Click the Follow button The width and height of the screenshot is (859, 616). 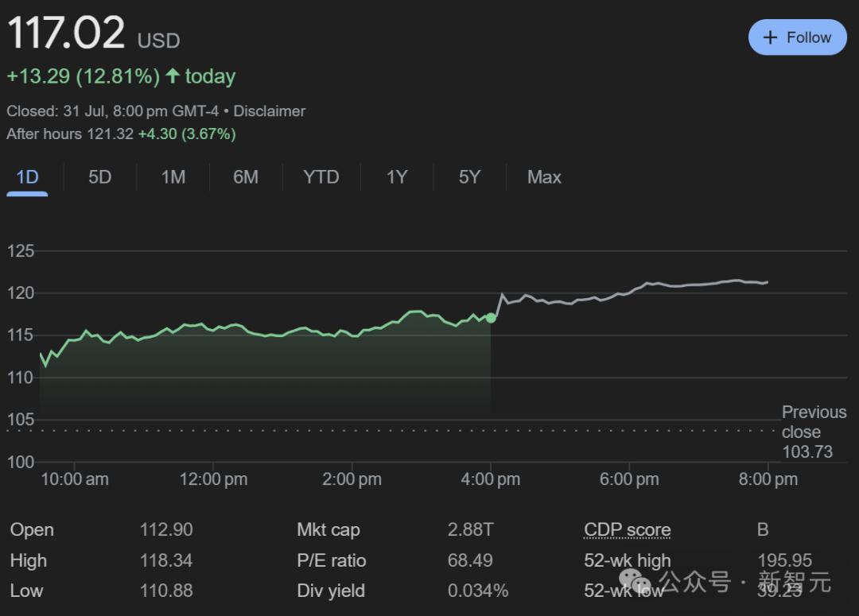click(x=797, y=37)
